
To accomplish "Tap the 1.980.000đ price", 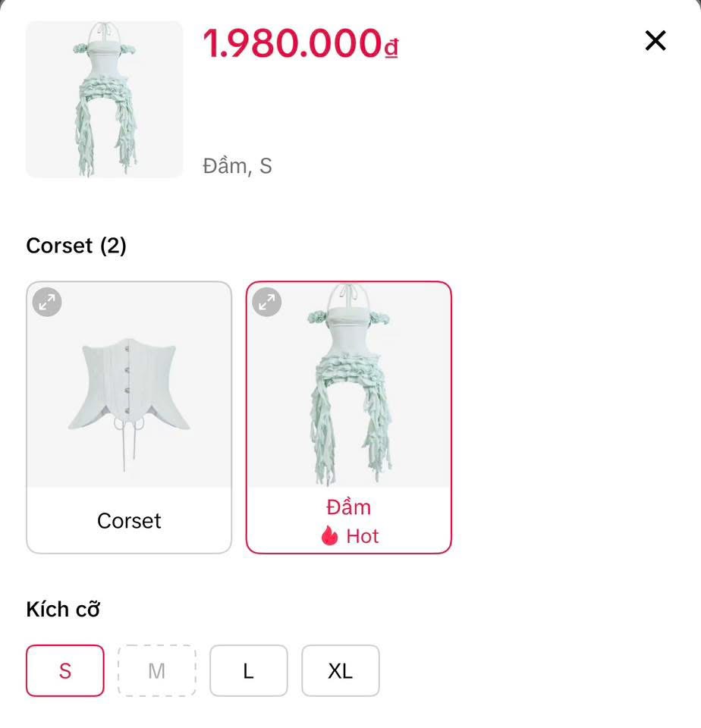I will [300, 43].
